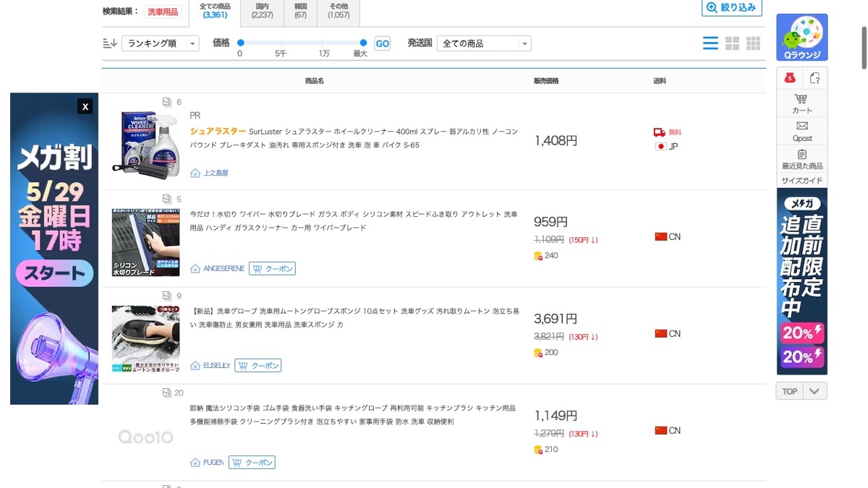Click the China flag on 1,149円 row

tap(660, 430)
